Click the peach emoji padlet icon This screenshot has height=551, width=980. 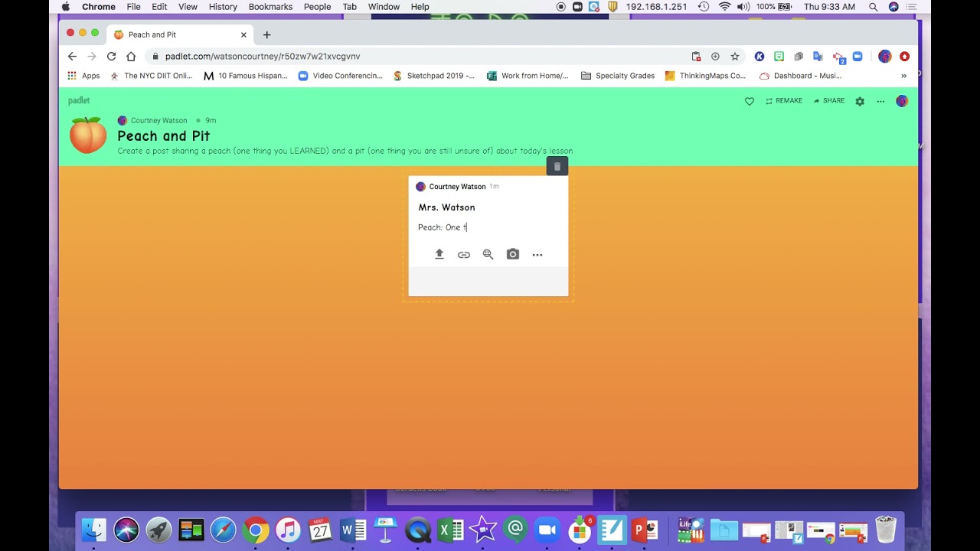tap(88, 135)
